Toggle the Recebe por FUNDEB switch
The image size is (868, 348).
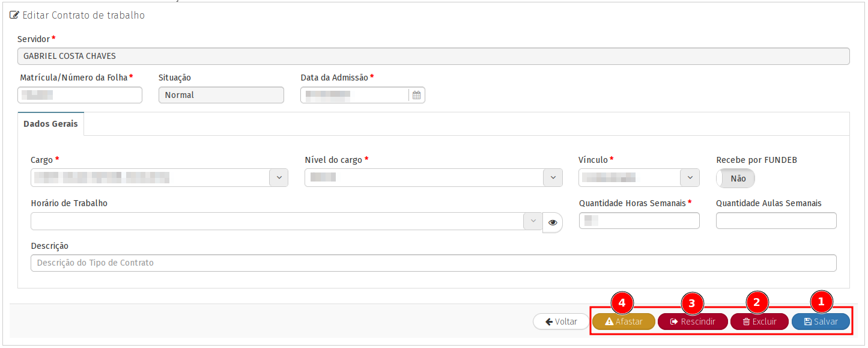[x=735, y=179]
